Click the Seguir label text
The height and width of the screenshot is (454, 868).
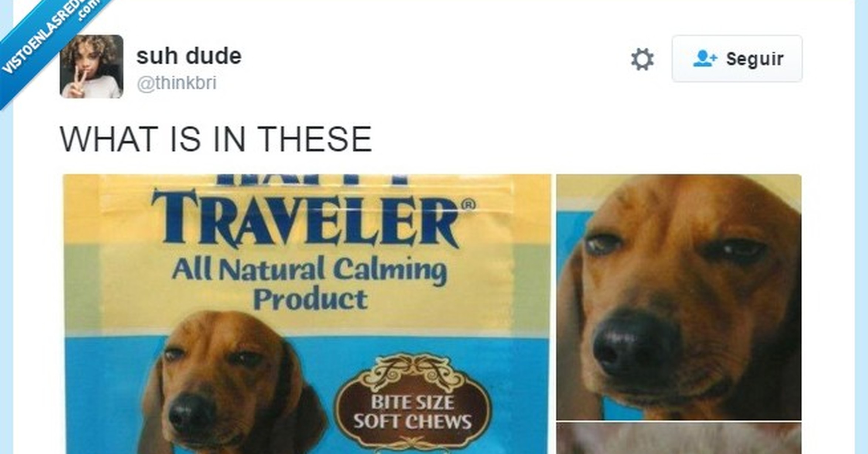755,59
